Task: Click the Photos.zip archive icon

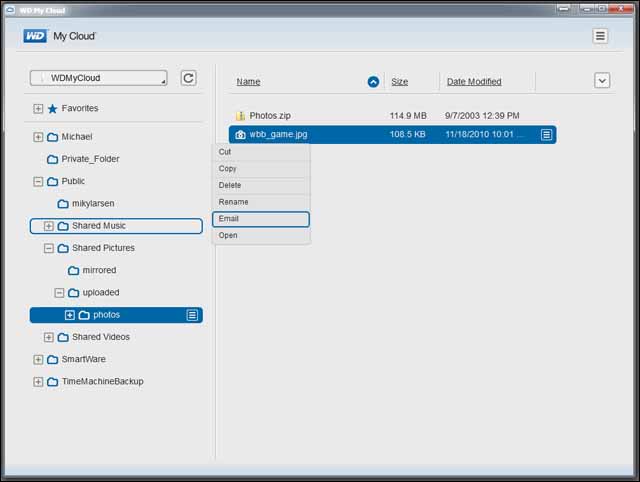Action: 240,116
